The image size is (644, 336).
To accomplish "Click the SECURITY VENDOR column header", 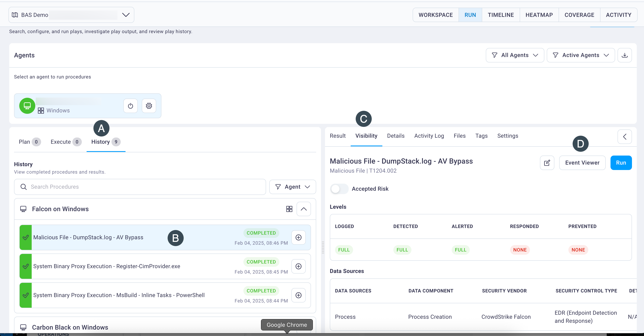I will click(x=504, y=291).
